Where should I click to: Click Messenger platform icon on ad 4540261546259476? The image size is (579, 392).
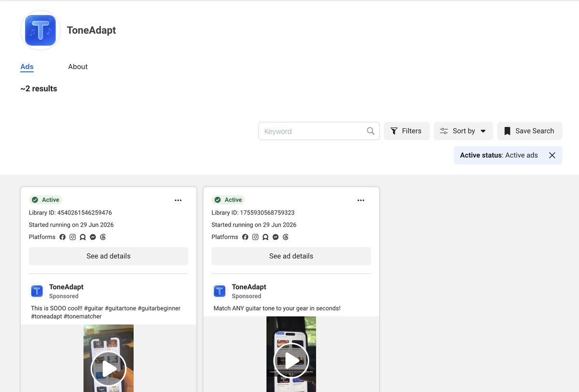coord(93,237)
